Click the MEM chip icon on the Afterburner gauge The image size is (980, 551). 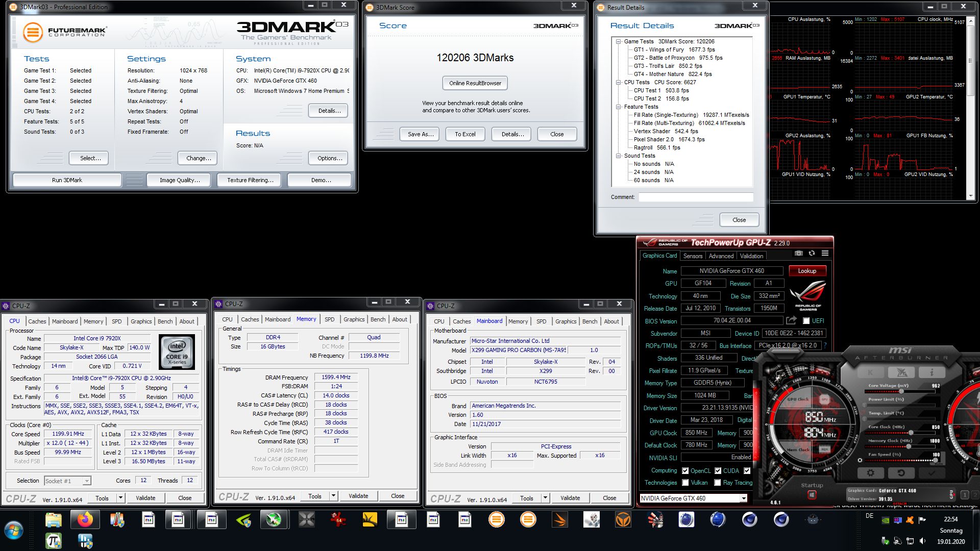point(824,449)
